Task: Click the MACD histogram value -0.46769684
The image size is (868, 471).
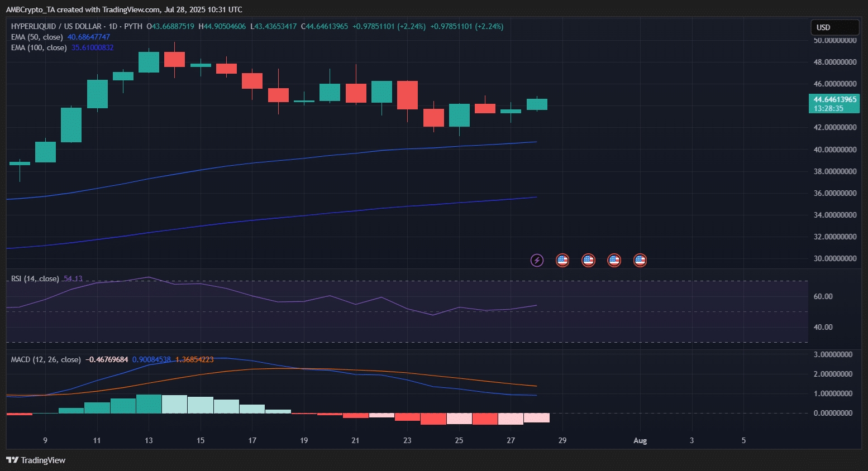Action: click(107, 359)
